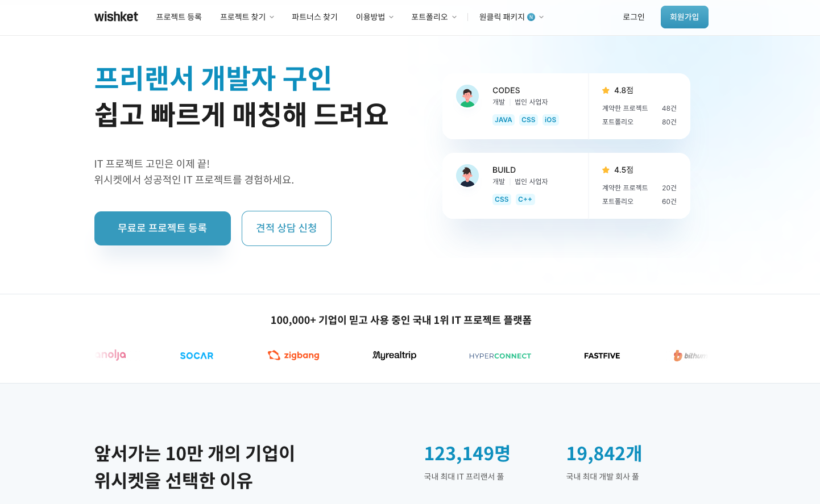The width and height of the screenshot is (820, 504).
Task: Click the 견적 상담 신청 button
Action: pos(287,228)
